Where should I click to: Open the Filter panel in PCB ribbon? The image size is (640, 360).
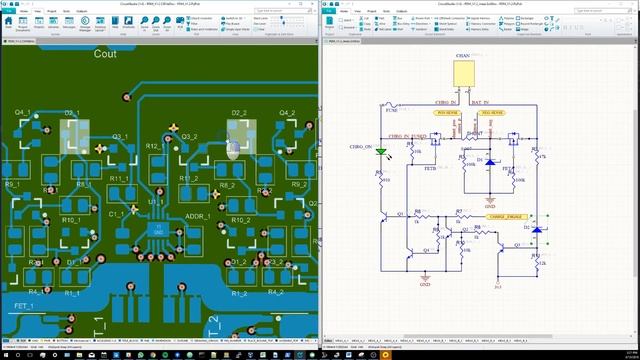pos(192,24)
